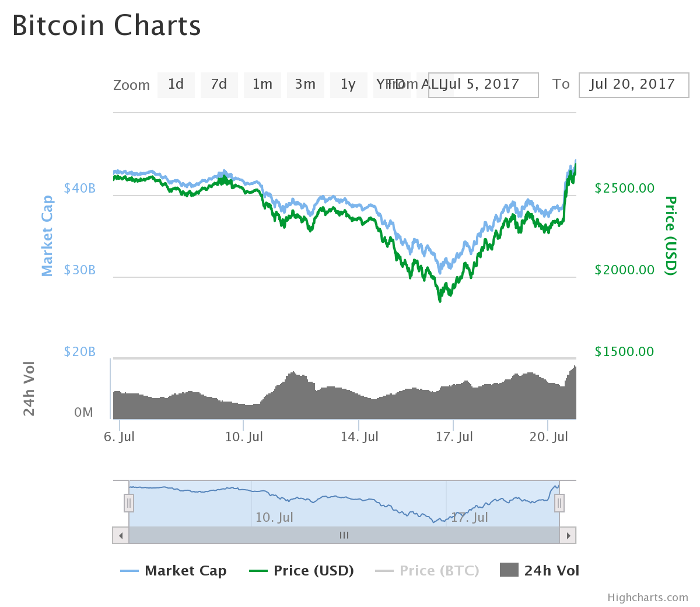Image resolution: width=700 pixels, height=607 pixels.
Task: Select the 7d zoom range
Action: pyautogui.click(x=219, y=85)
